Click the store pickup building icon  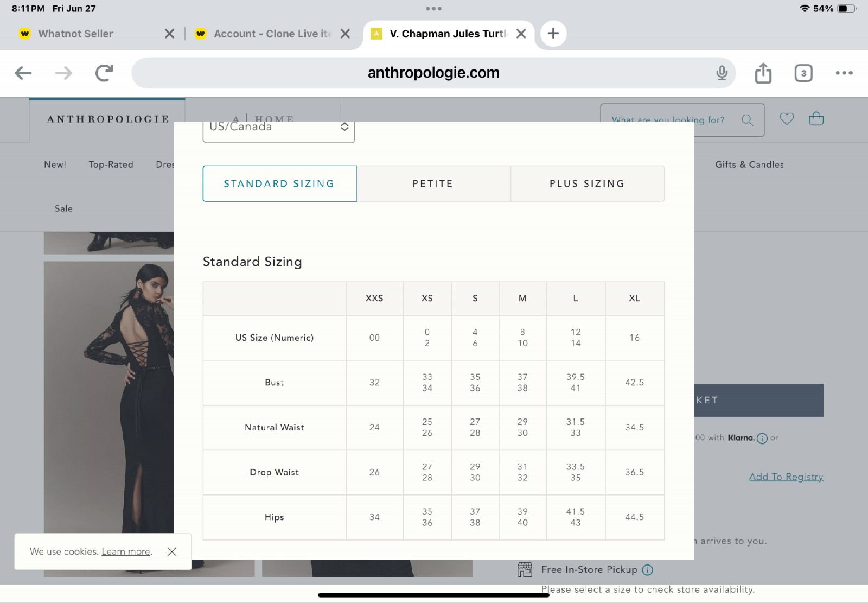(525, 569)
